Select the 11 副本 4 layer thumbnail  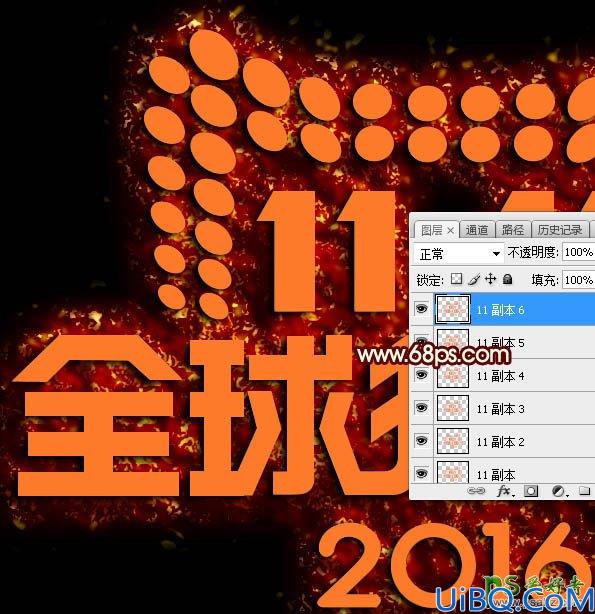tap(453, 375)
